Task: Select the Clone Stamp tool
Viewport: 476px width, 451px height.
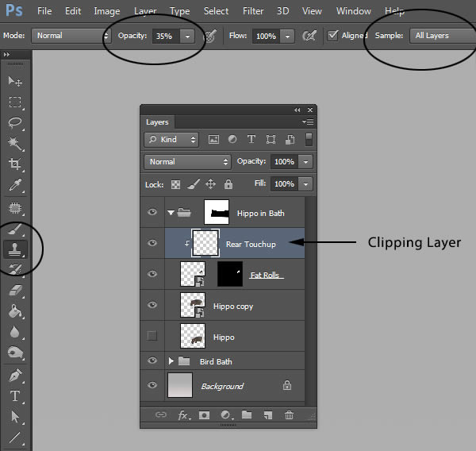Action: [15, 249]
